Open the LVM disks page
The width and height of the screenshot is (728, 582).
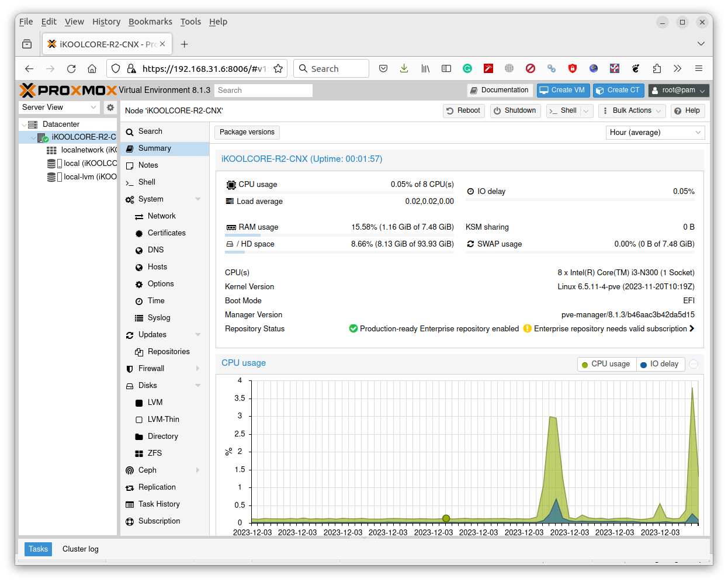(x=155, y=403)
